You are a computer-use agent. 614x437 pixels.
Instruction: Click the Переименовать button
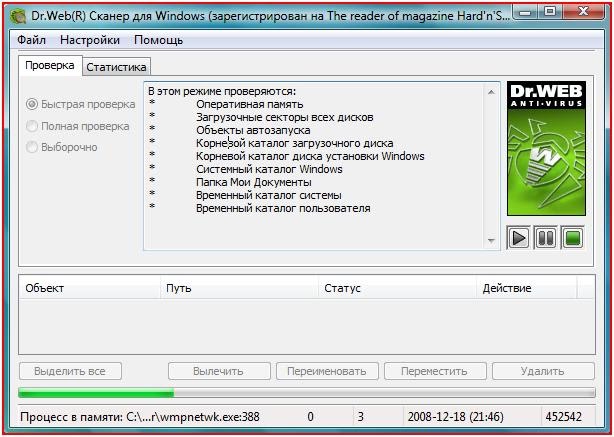coord(327,371)
